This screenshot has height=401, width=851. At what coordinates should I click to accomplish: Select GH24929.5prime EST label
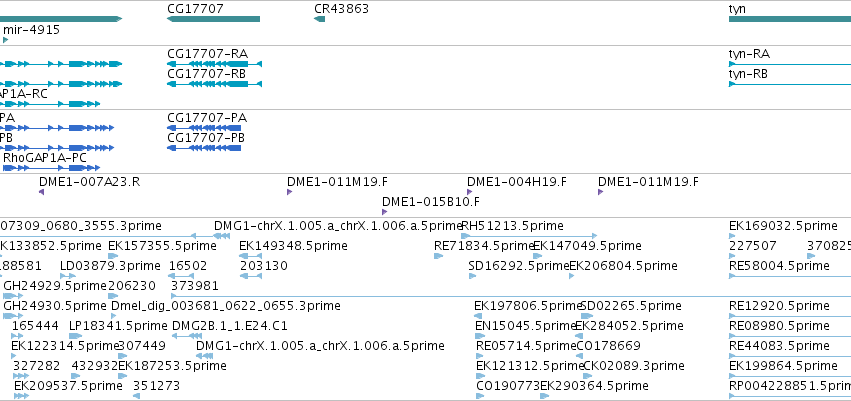55,286
